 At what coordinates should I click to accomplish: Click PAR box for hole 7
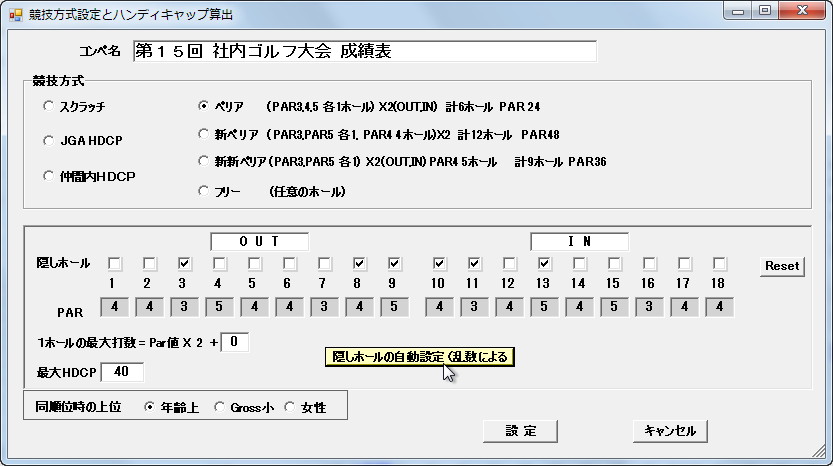point(324,307)
